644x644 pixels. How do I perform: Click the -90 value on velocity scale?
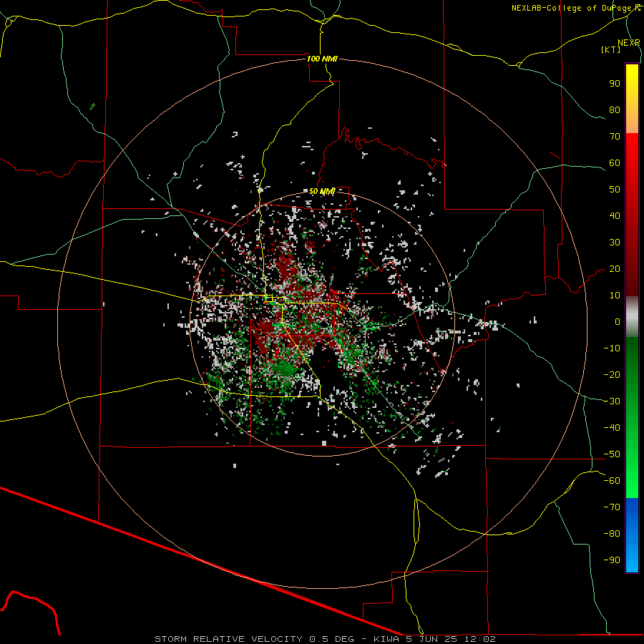point(612,560)
